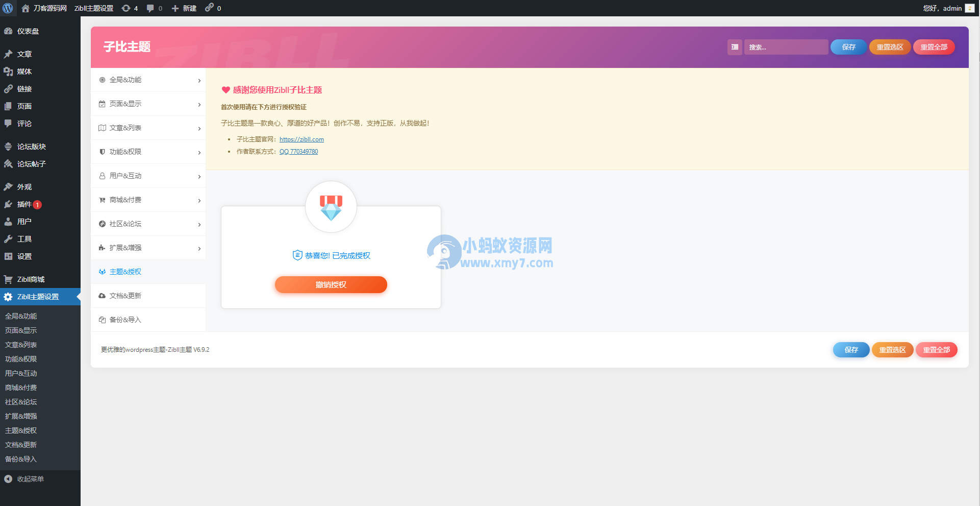Click the 论坛版块 icon in sidebar
This screenshot has width=980, height=506.
click(x=8, y=147)
